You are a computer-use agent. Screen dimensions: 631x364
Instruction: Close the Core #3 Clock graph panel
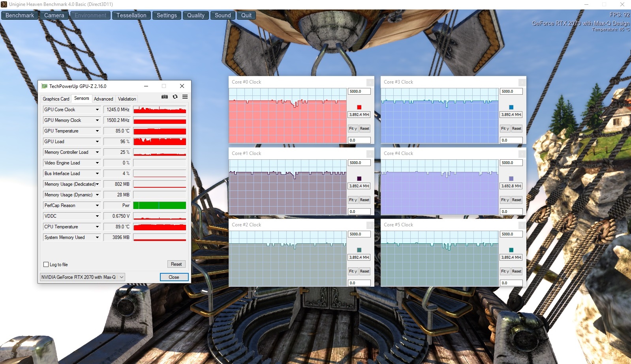tap(522, 82)
